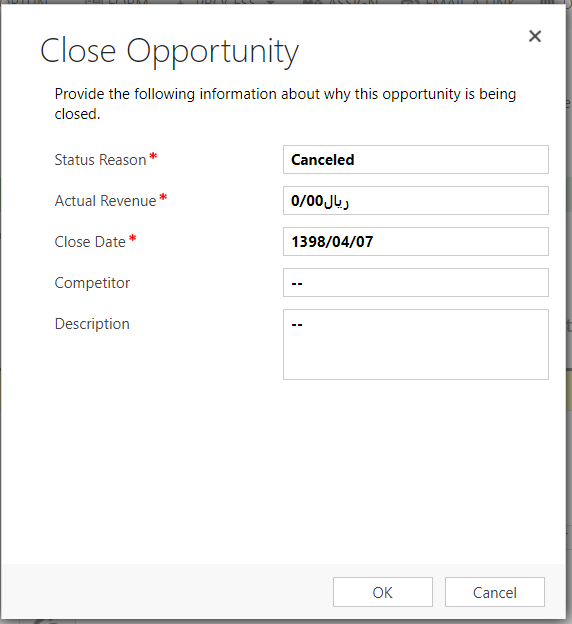Click the red asterisk beside Actual Revenue
572x624 pixels.
coord(163,197)
